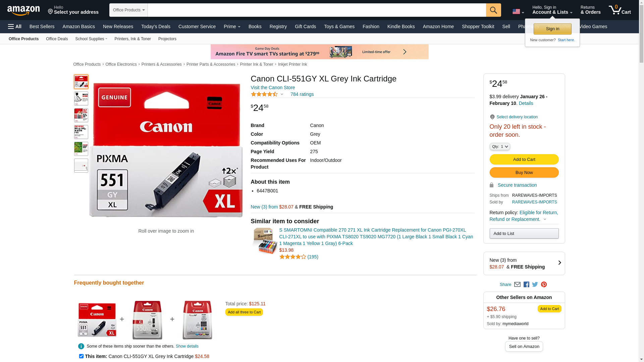Screen dimensions: 644x362
Task: Open the Qty quantity dropdown
Action: (500, 146)
